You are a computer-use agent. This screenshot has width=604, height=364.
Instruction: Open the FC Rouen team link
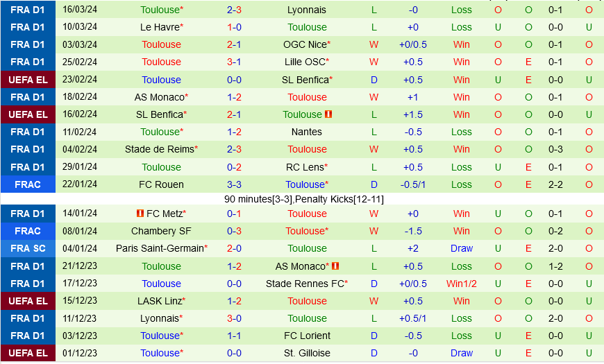coord(161,184)
